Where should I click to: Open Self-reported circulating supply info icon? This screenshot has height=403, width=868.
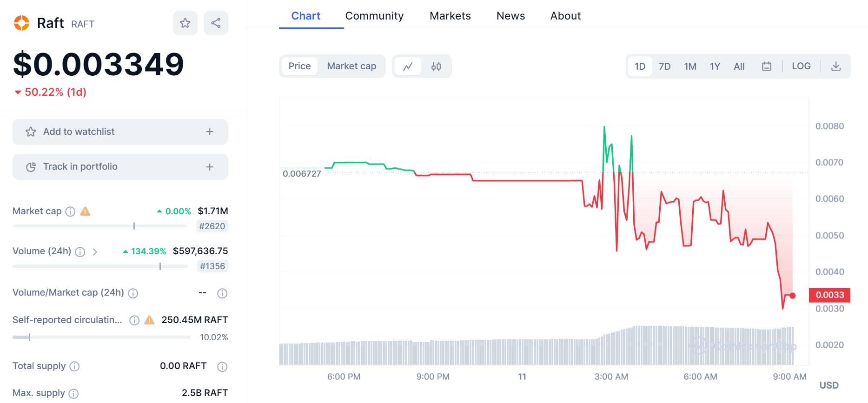(x=134, y=320)
